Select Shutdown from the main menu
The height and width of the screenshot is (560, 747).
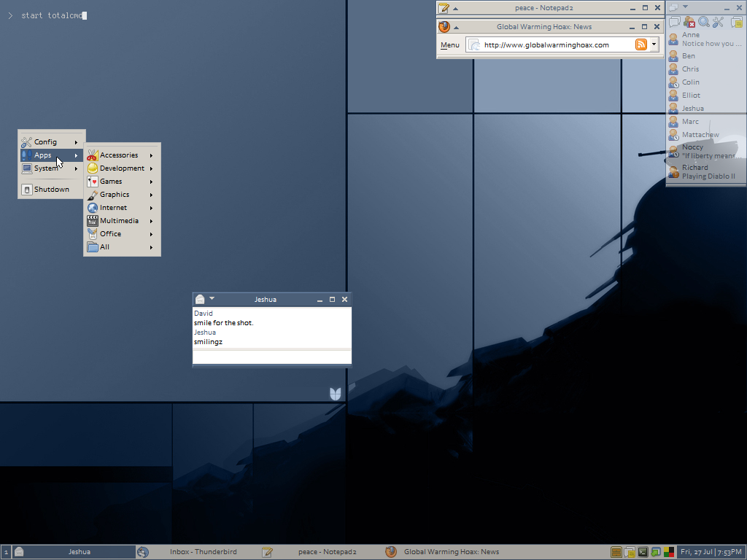tap(51, 190)
